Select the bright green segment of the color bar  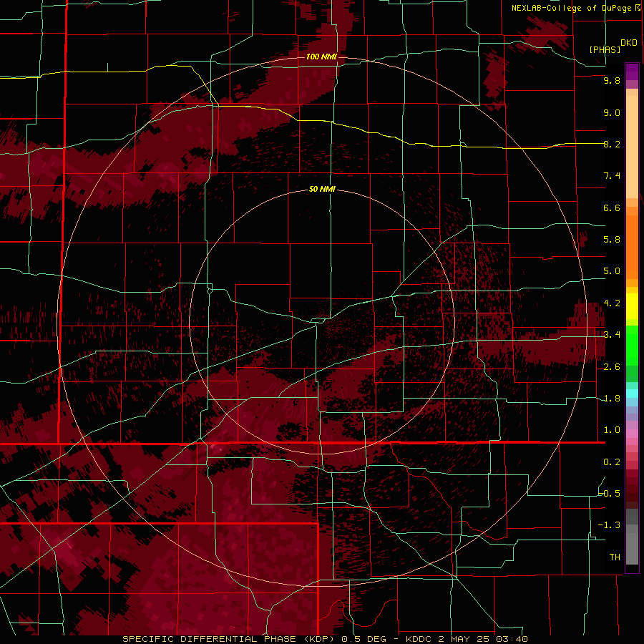(x=632, y=345)
